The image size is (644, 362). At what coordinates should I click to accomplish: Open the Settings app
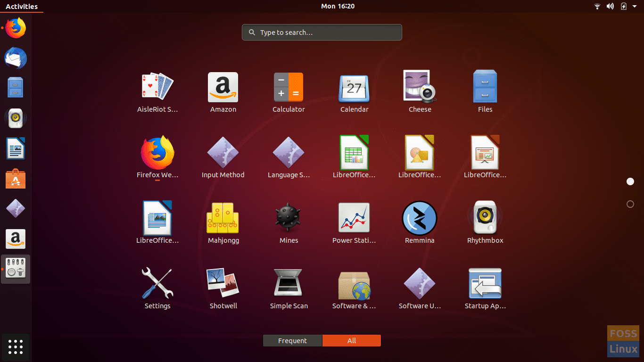[x=157, y=283]
